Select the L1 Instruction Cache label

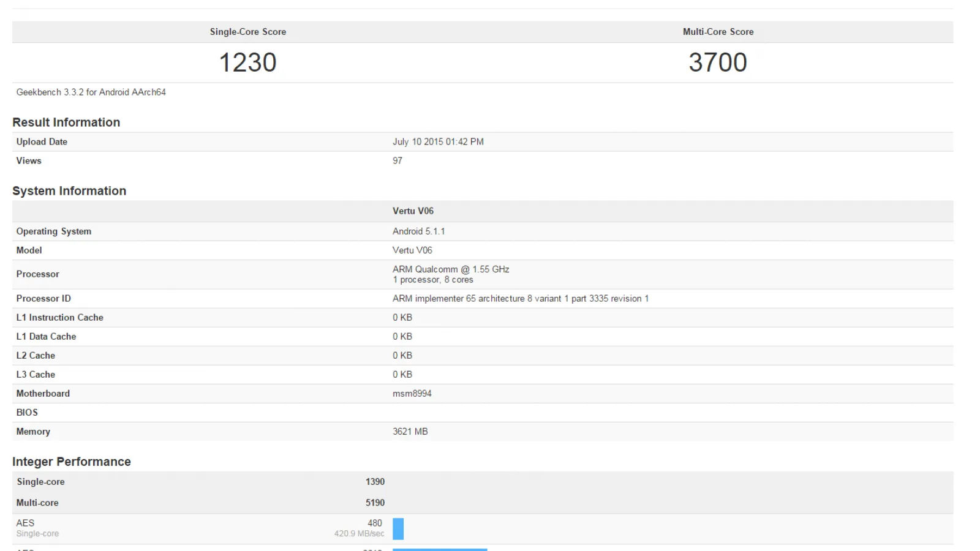tap(59, 318)
